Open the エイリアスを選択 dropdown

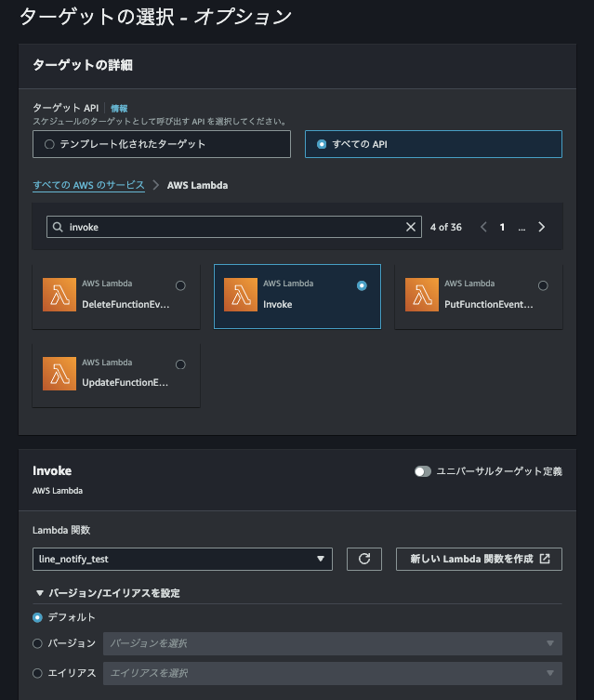point(333,673)
